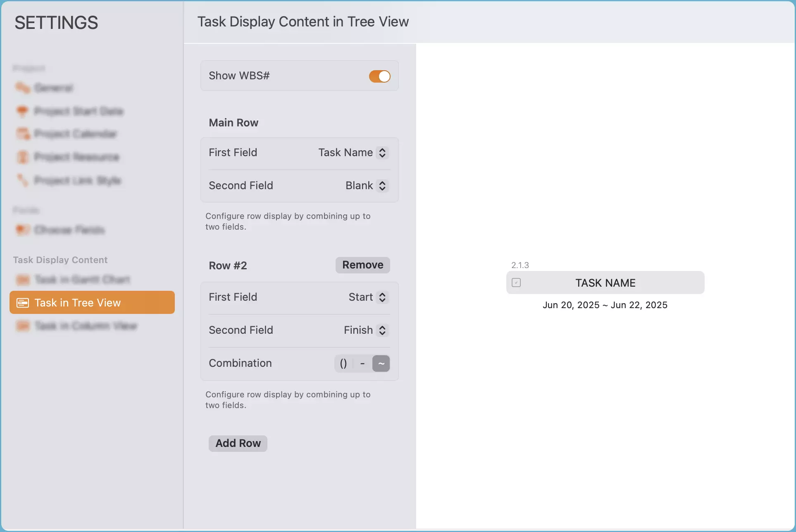Image resolution: width=796 pixels, height=532 pixels.
Task: Remove Row #2
Action: coord(362,265)
